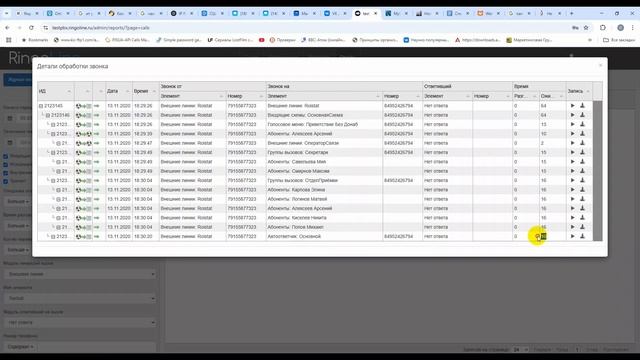Bookmark this page with star icon
The image size is (640, 360).
click(586, 28)
